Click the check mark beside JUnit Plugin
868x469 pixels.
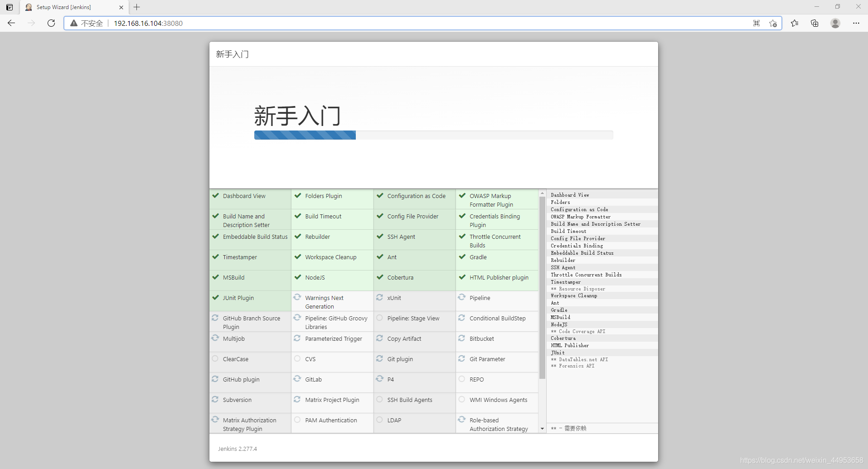point(215,298)
